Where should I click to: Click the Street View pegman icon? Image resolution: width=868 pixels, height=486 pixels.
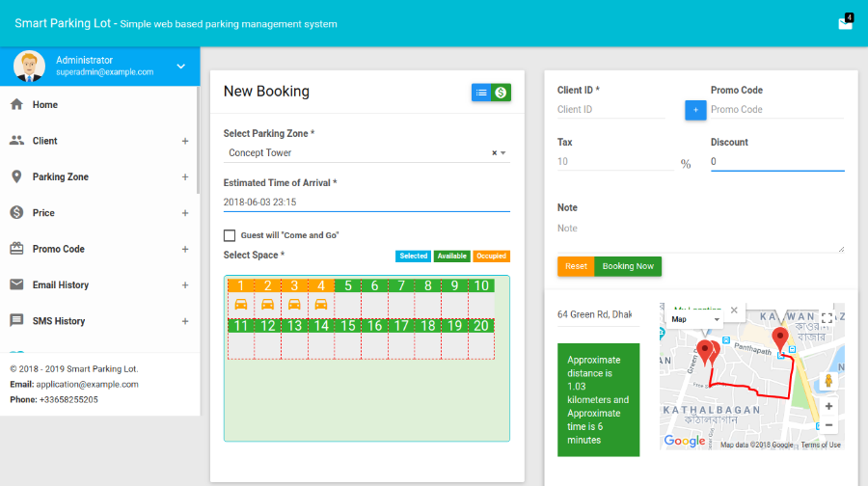(x=828, y=380)
